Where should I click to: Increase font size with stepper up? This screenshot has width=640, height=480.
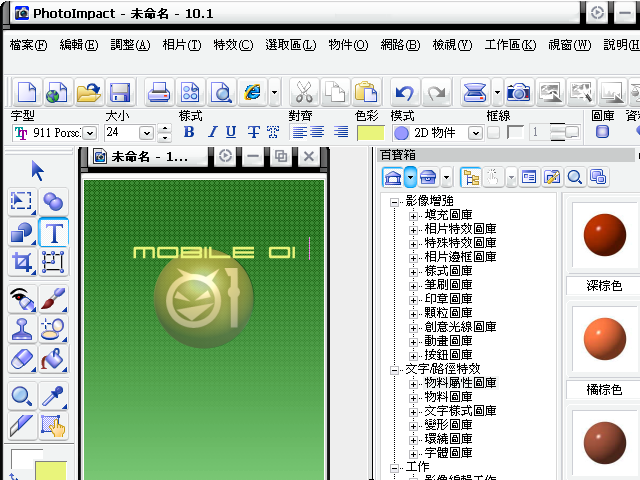click(164, 128)
